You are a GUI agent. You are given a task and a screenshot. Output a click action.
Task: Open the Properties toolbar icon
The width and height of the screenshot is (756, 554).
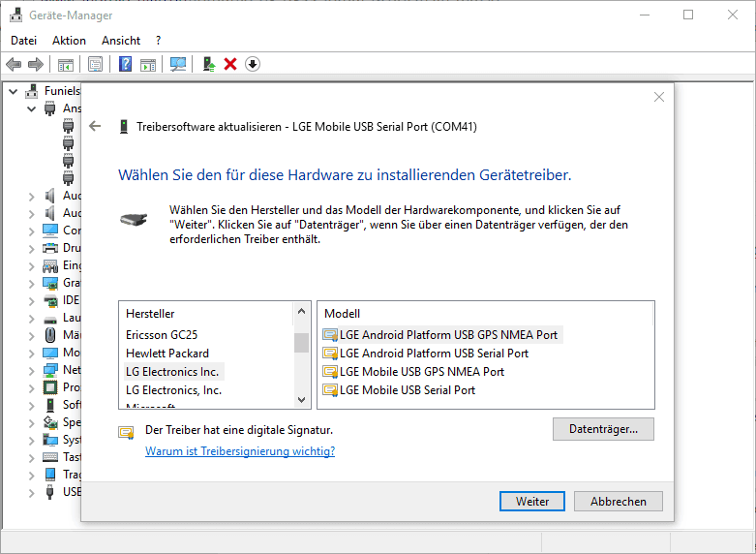click(x=96, y=64)
